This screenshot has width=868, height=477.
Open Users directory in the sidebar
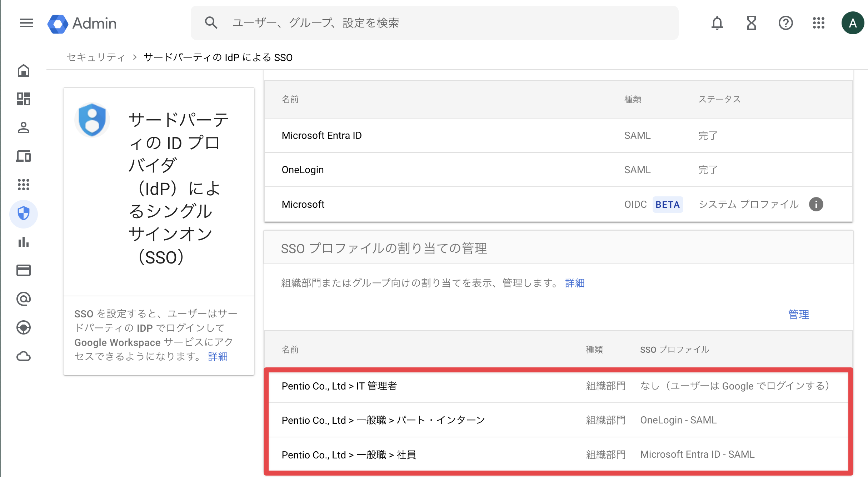point(24,127)
